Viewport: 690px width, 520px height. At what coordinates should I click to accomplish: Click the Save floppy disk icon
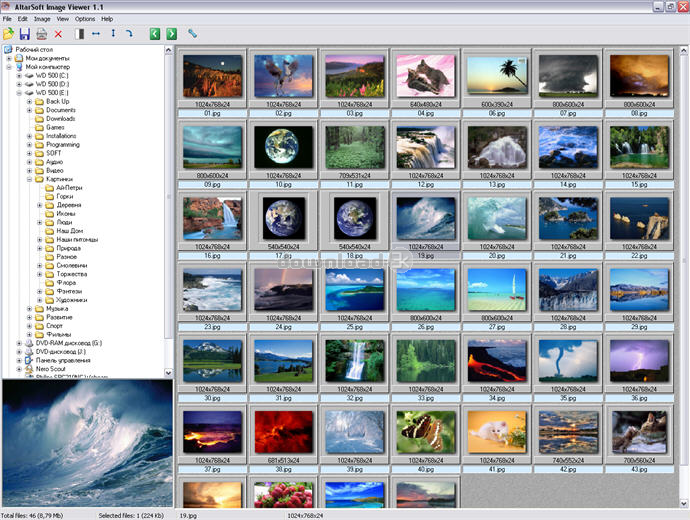[x=25, y=34]
